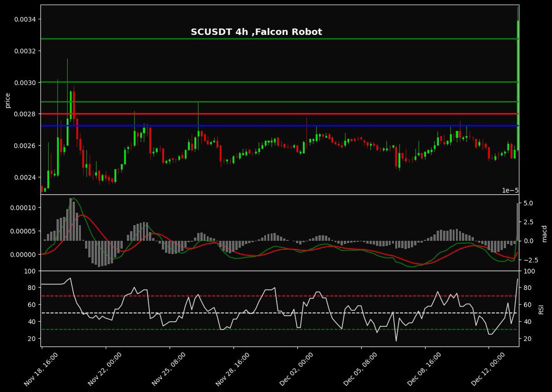Click the 0.00010 MACD left axis label
552x392 pixels.
coord(24,208)
